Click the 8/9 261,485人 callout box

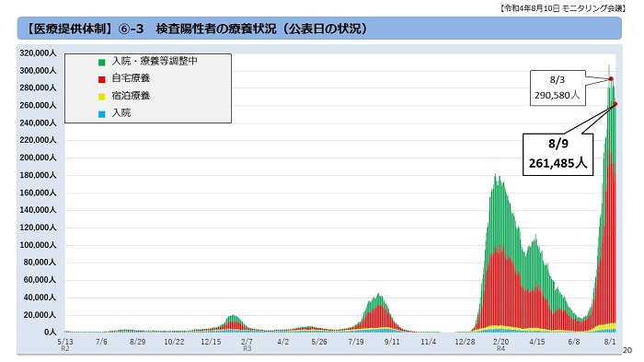coord(558,154)
